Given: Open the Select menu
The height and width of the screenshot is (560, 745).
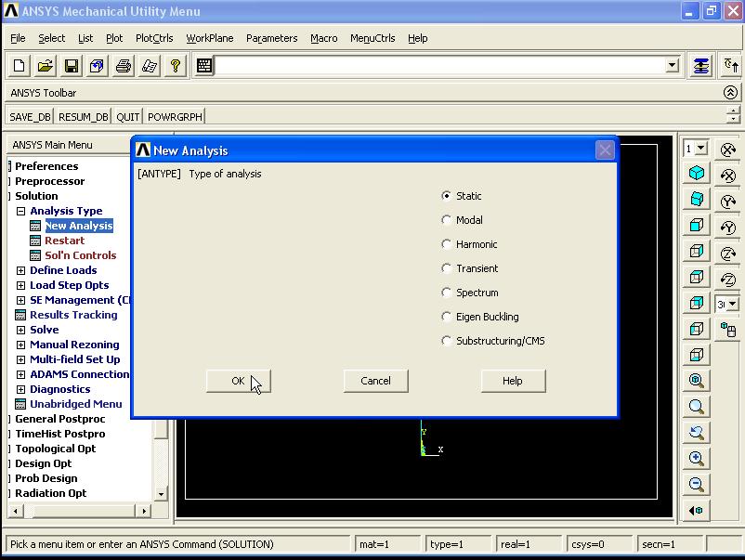Looking at the screenshot, I should [x=52, y=38].
